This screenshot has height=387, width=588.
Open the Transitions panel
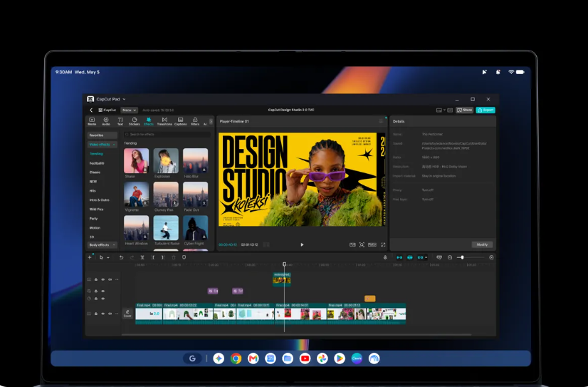pos(164,121)
